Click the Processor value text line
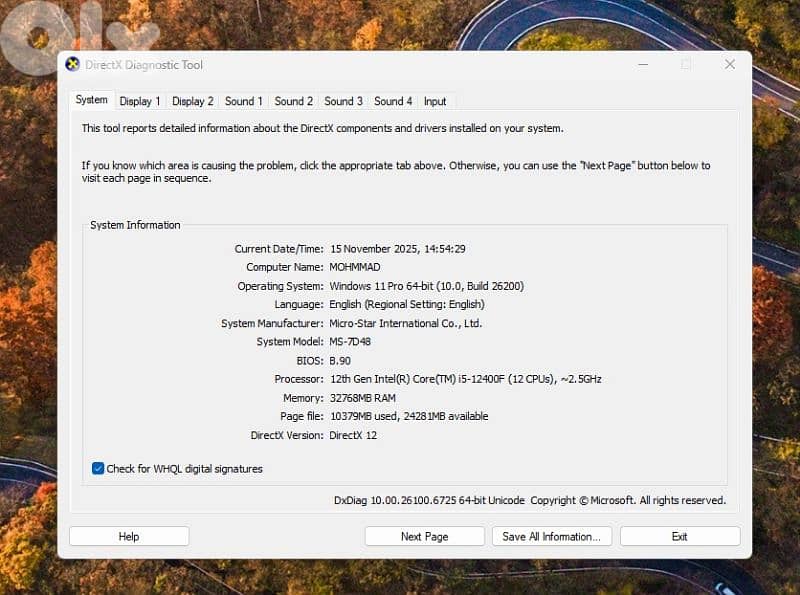This screenshot has width=800, height=595. click(x=465, y=379)
